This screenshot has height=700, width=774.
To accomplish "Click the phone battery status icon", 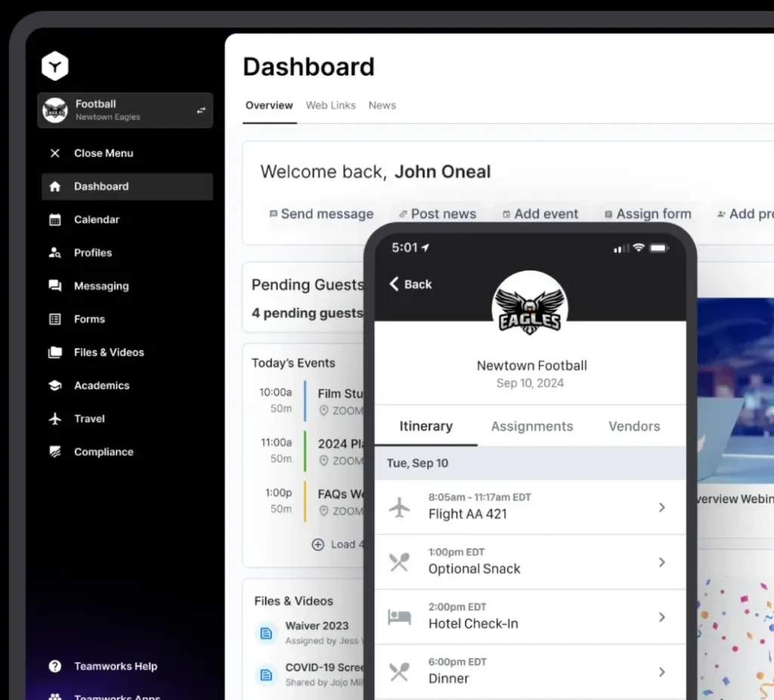I will pos(658,248).
